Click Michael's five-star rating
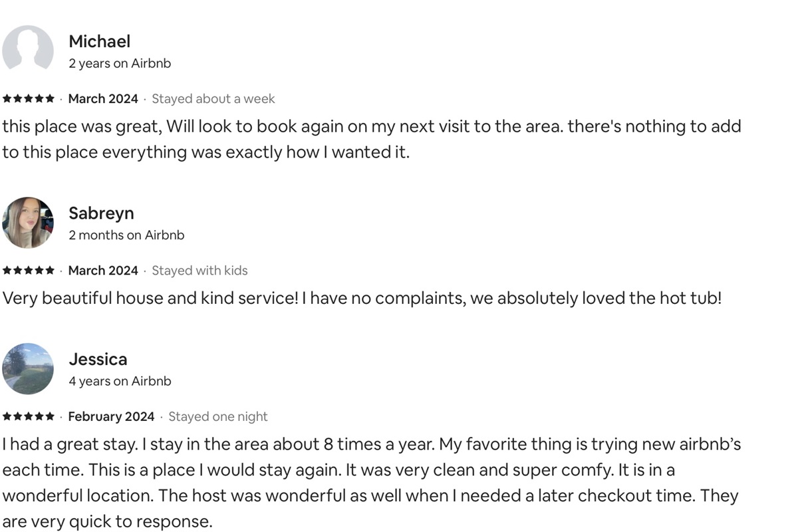The width and height of the screenshot is (798, 532). (29, 99)
